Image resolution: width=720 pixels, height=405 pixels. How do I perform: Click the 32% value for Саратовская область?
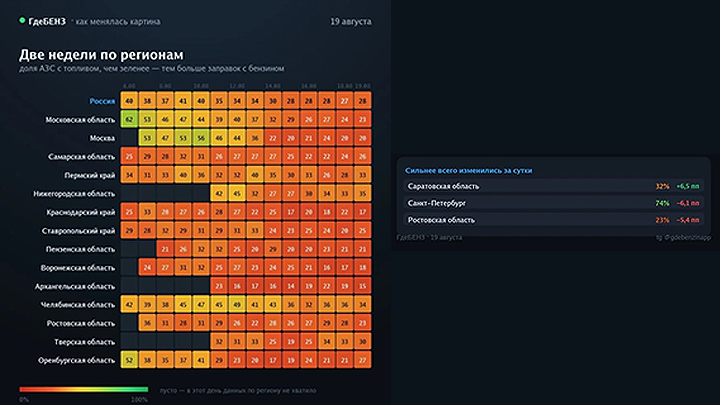[662, 186]
